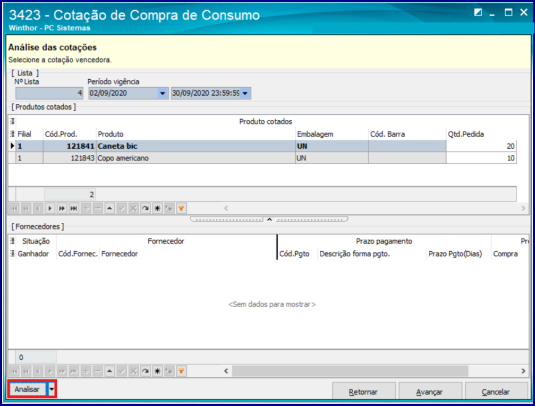Click bookmark star icon in Fornecedores navigator

coord(157,371)
